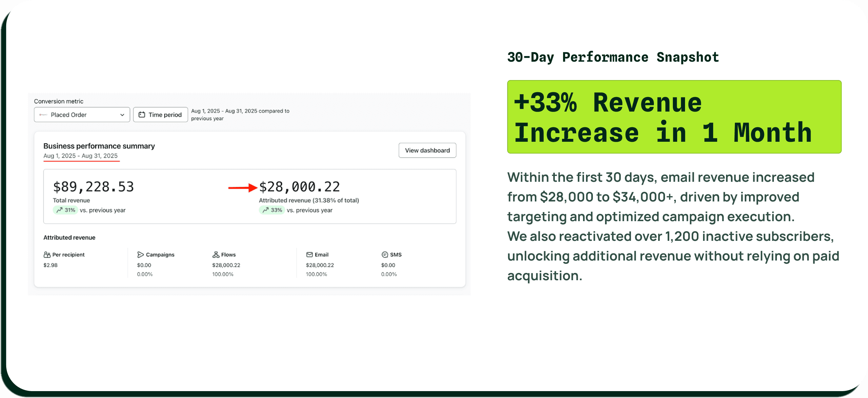Click the Flows $28,000.22 value
Image resolution: width=868 pixels, height=398 pixels.
(x=226, y=265)
